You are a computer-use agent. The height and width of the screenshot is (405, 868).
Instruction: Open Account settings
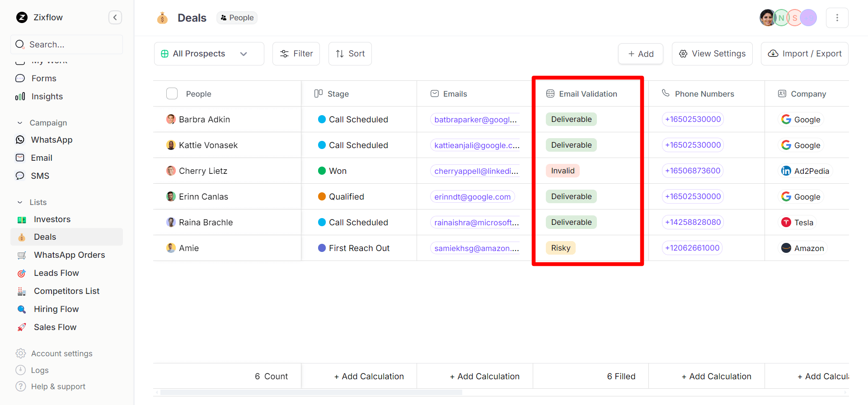(61, 354)
